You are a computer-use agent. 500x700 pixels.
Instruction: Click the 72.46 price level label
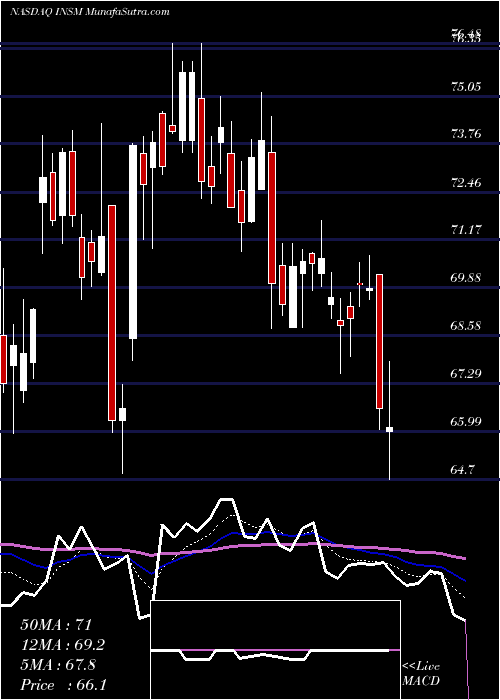tap(466, 182)
